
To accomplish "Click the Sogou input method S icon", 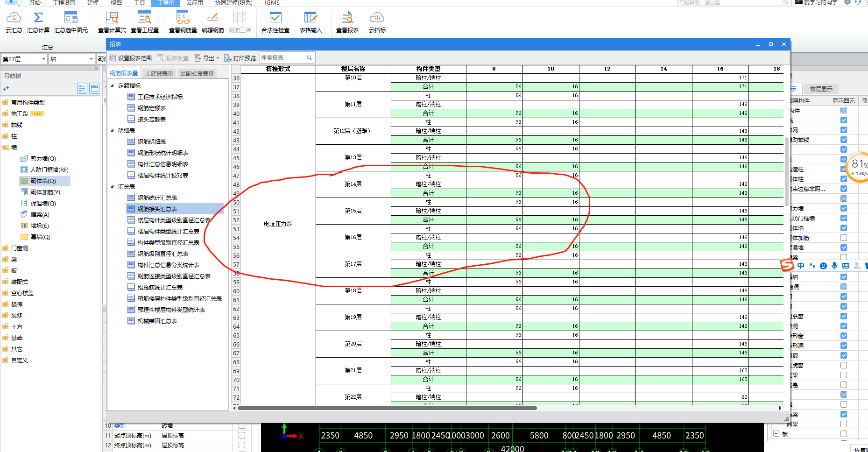I will tap(787, 265).
